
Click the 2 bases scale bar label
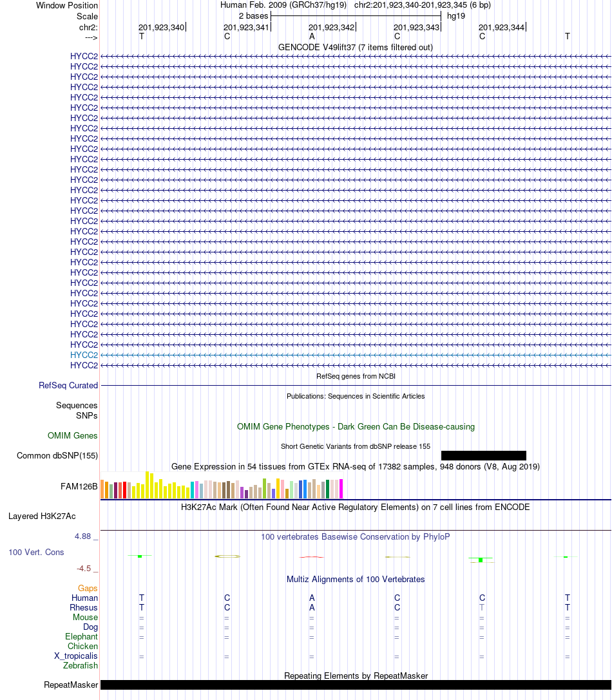tap(253, 16)
